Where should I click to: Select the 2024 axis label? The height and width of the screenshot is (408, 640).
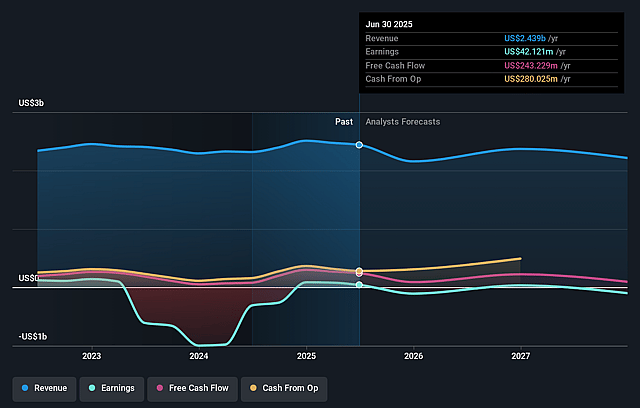[199, 356]
